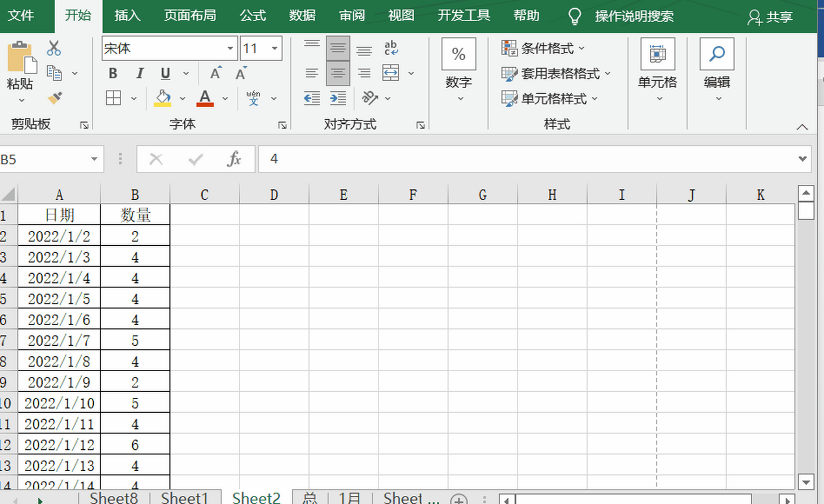Increase font size with the A icon
The image size is (824, 504).
point(215,72)
